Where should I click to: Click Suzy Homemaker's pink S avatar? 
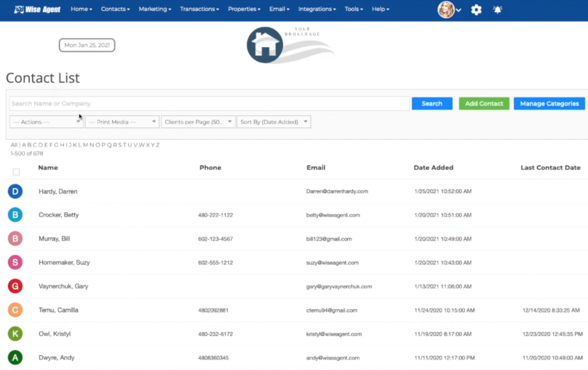tap(15, 262)
